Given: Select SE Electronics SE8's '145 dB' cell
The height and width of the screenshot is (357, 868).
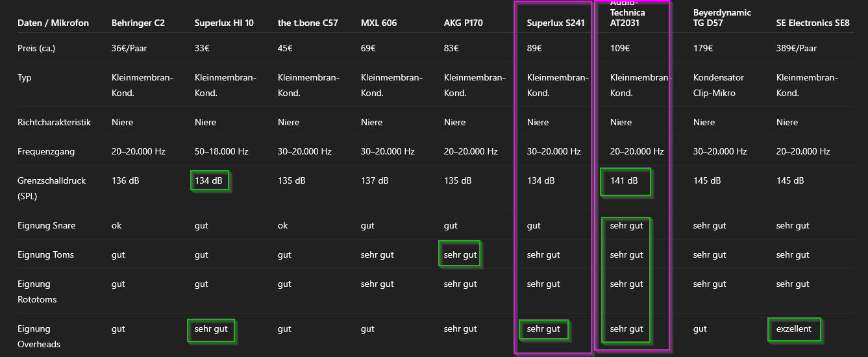Looking at the screenshot, I should point(790,180).
